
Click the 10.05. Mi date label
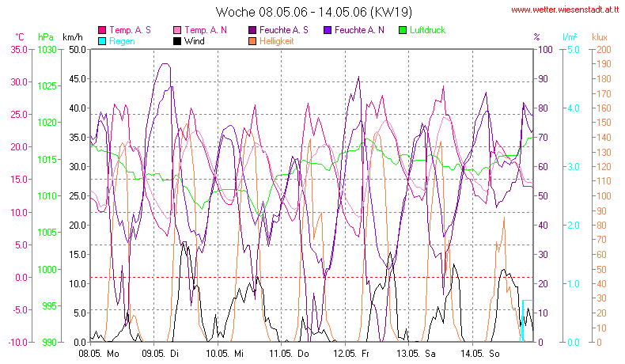point(225,353)
